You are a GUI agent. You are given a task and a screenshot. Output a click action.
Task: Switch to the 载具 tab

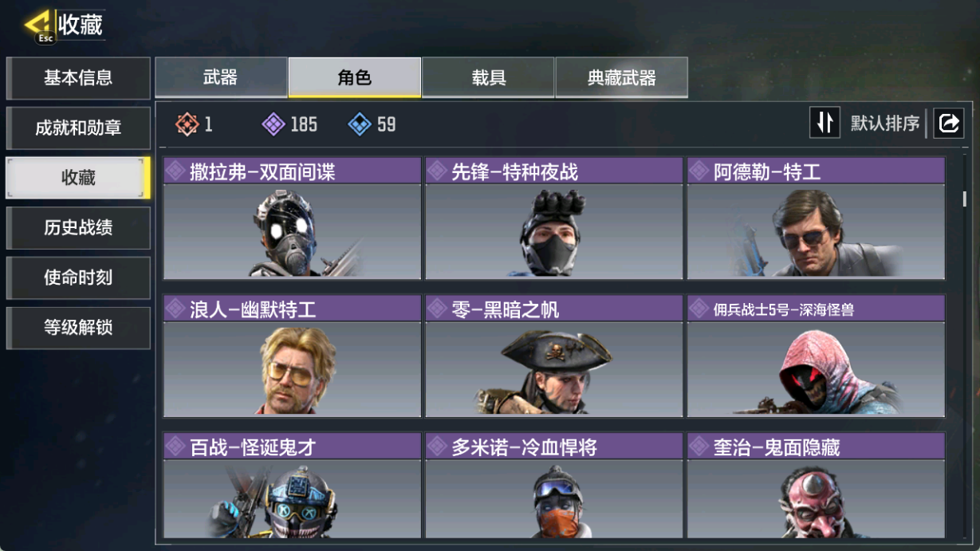click(488, 77)
